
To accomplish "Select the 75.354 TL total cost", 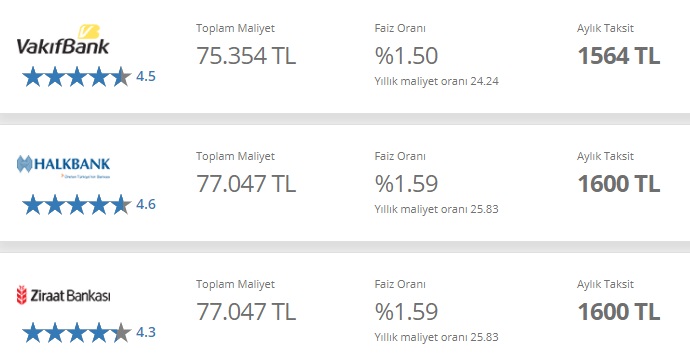I will pyautogui.click(x=246, y=56).
